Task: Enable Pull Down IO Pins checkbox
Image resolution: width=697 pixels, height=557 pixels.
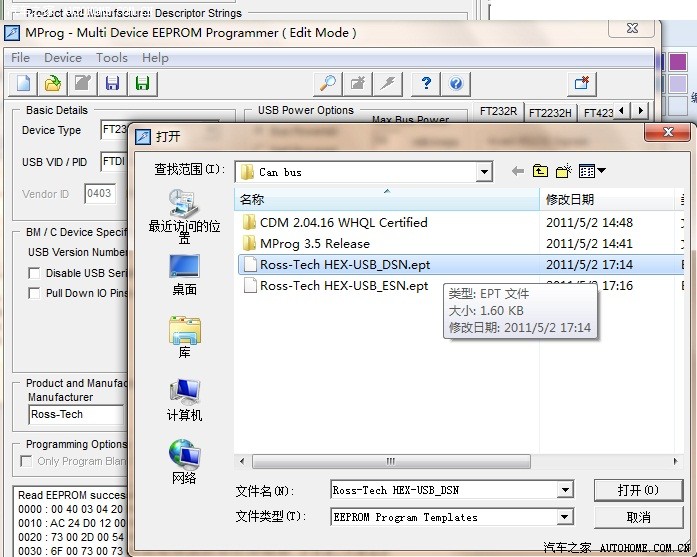Action: (34, 293)
